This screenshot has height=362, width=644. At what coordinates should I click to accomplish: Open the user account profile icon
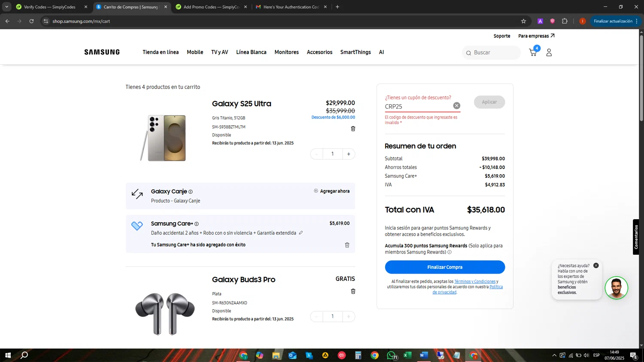pyautogui.click(x=549, y=52)
